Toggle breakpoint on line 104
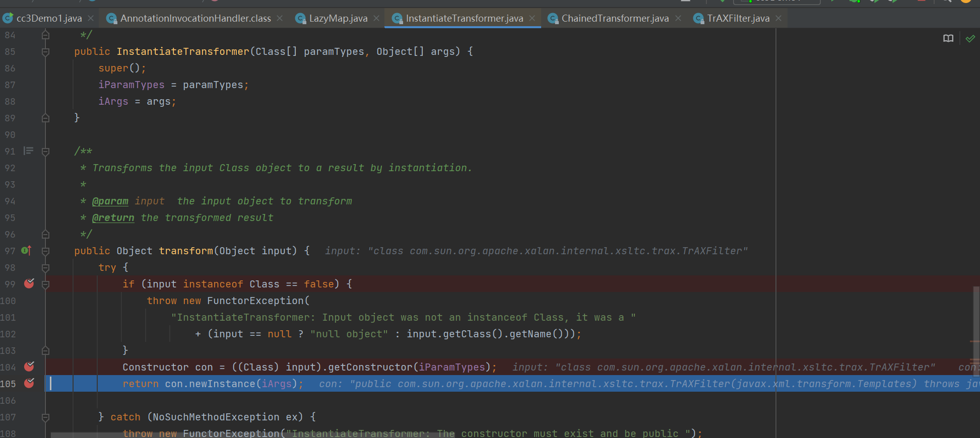The height and width of the screenshot is (438, 980). pyautogui.click(x=29, y=367)
